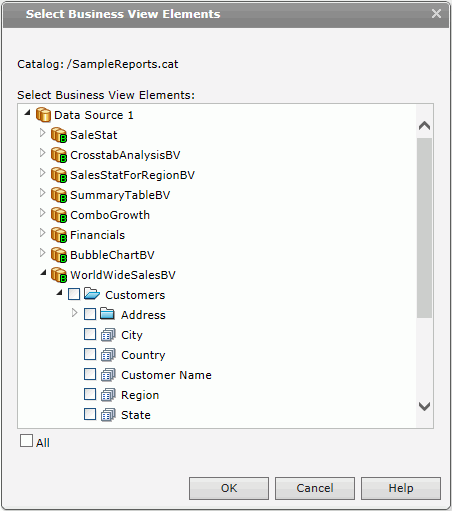Click the WorldWideSalesBV business view icon
This screenshot has width=452, height=511.
59,275
